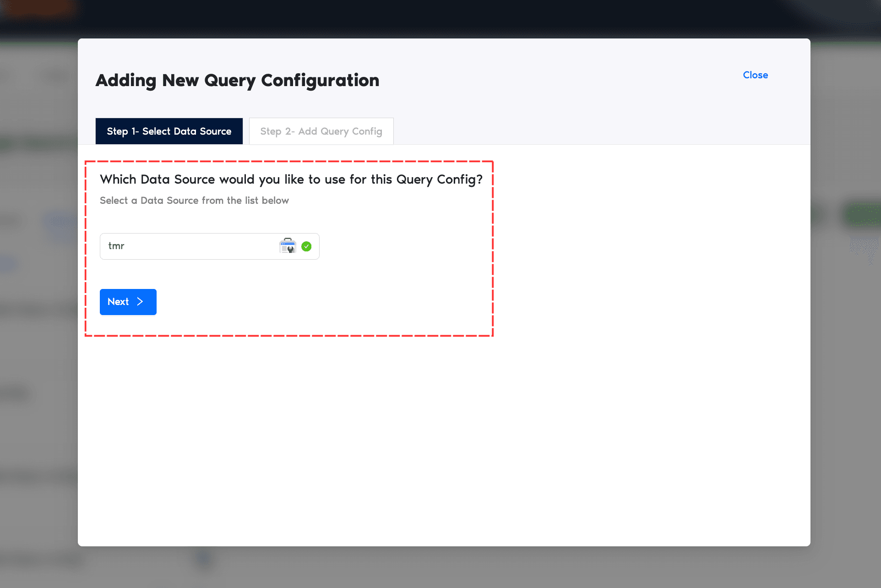Close the query configuration dialog via Close link
Viewport: 881px width, 588px height.
pyautogui.click(x=755, y=75)
